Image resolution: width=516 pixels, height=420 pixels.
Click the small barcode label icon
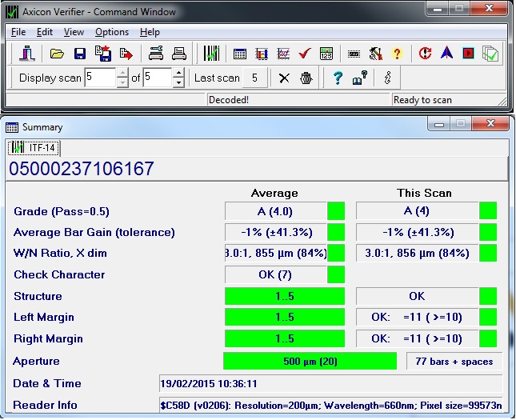click(x=354, y=54)
